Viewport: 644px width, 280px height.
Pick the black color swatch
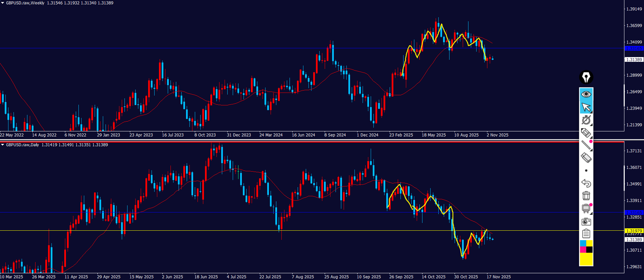(x=589, y=250)
